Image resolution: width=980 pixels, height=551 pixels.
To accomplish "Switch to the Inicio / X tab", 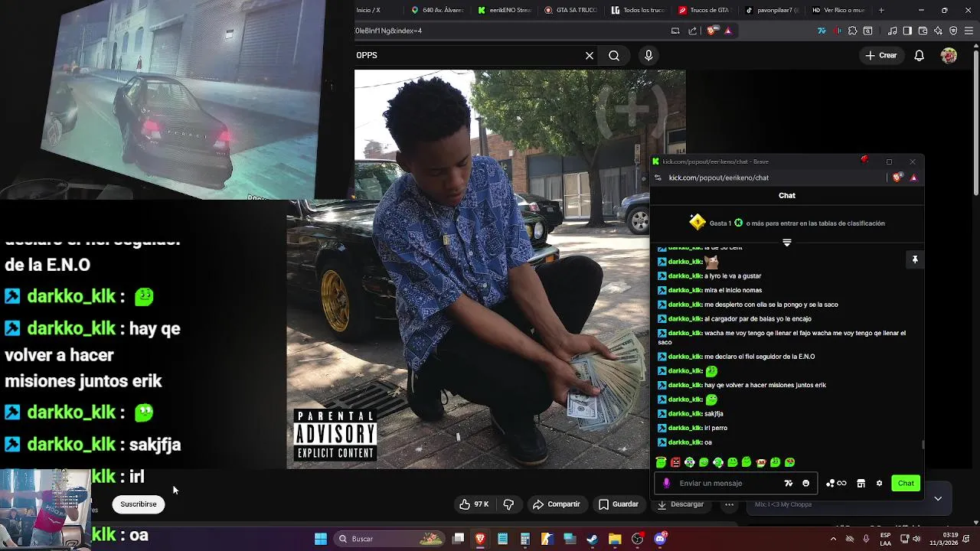I will pyautogui.click(x=375, y=10).
